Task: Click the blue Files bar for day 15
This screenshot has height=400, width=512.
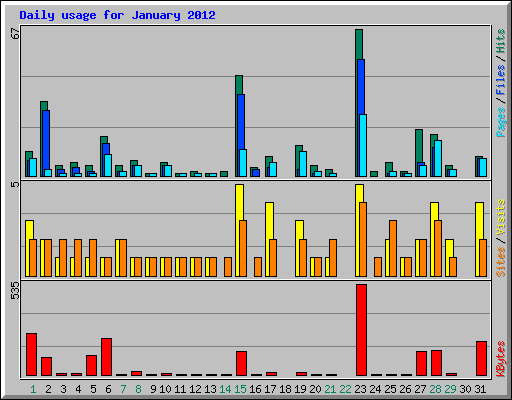Action: tap(241, 122)
